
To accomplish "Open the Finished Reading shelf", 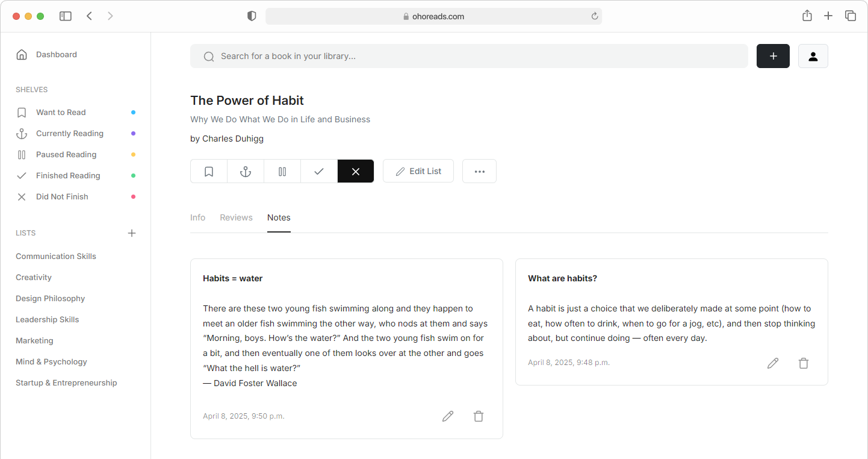I will [68, 176].
